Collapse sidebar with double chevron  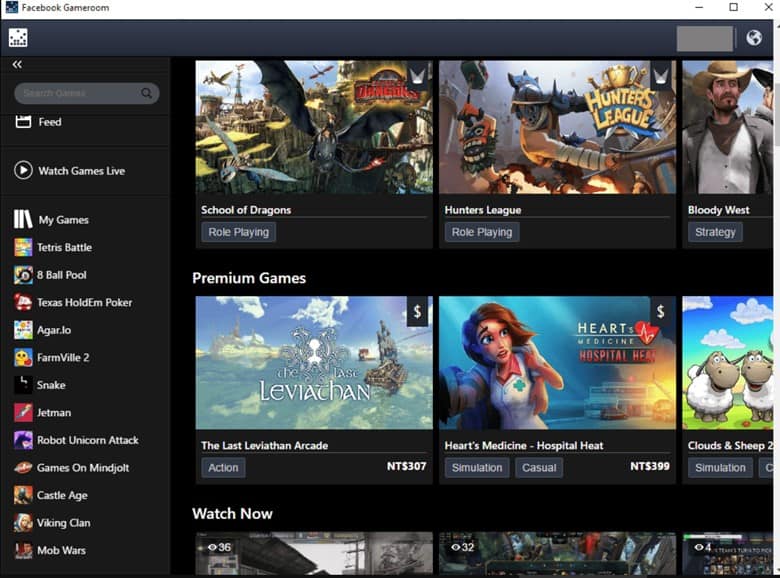pos(17,65)
